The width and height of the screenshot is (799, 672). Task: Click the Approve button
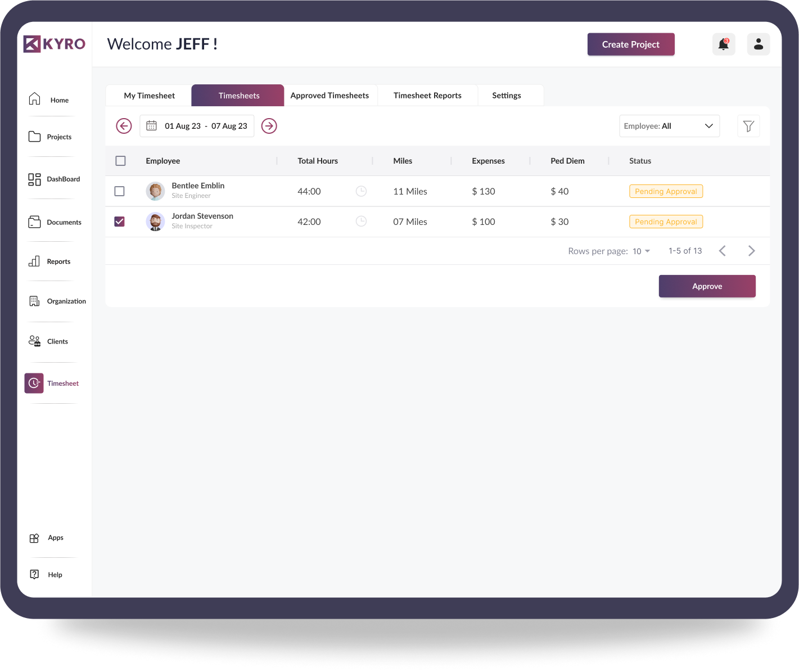(x=707, y=286)
